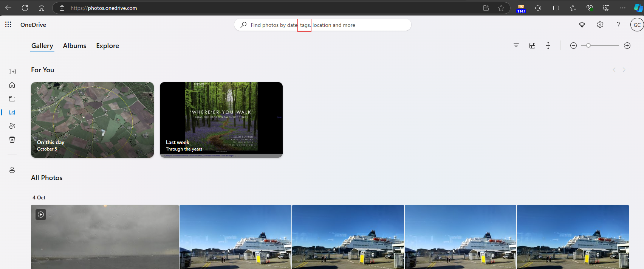Open OneDrive settings gear
This screenshot has width=644, height=269.
(x=600, y=25)
